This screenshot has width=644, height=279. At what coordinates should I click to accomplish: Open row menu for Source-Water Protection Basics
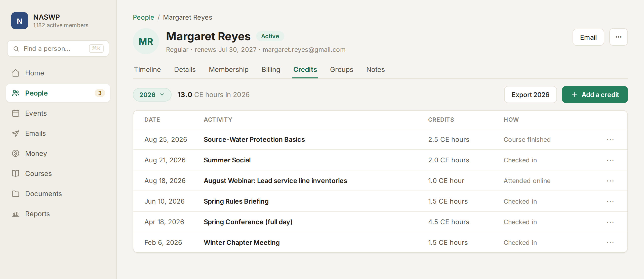tap(610, 139)
